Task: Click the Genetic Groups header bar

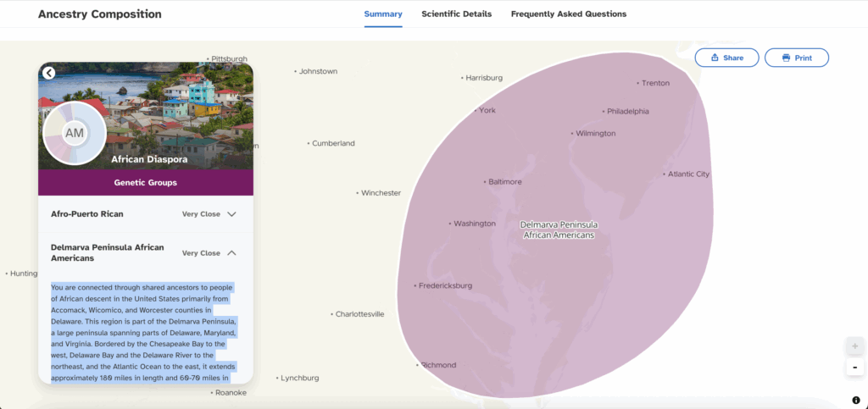Action: click(x=146, y=183)
